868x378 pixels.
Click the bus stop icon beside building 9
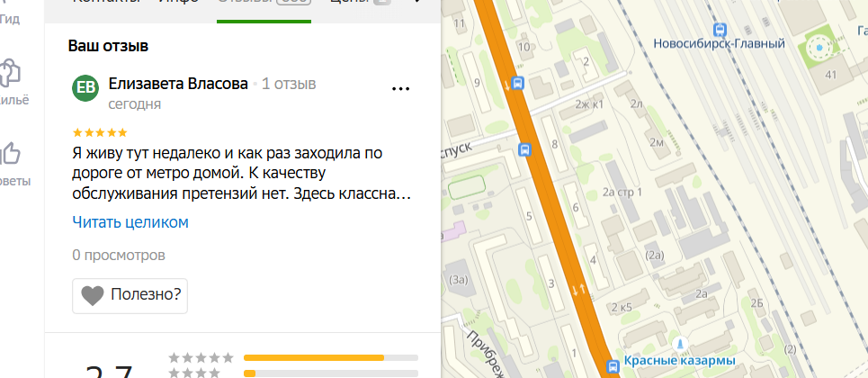coord(517,83)
